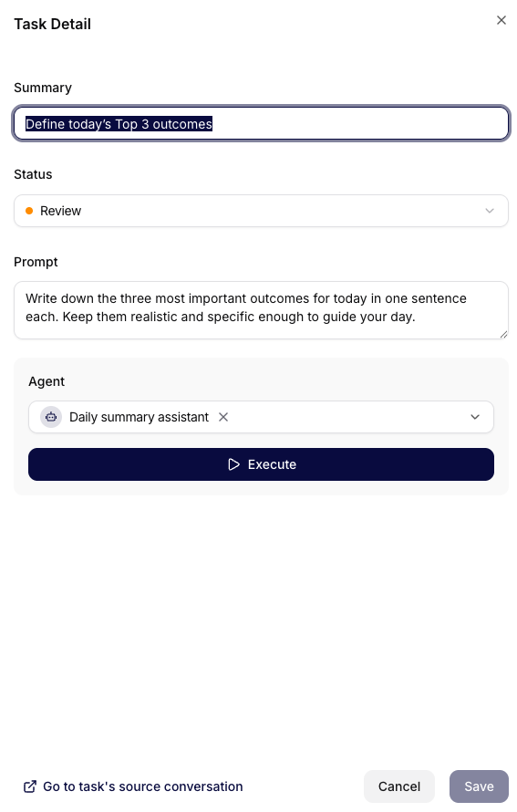This screenshot has height=812, width=517.
Task: Click the play icon on Execute
Action: point(234,464)
